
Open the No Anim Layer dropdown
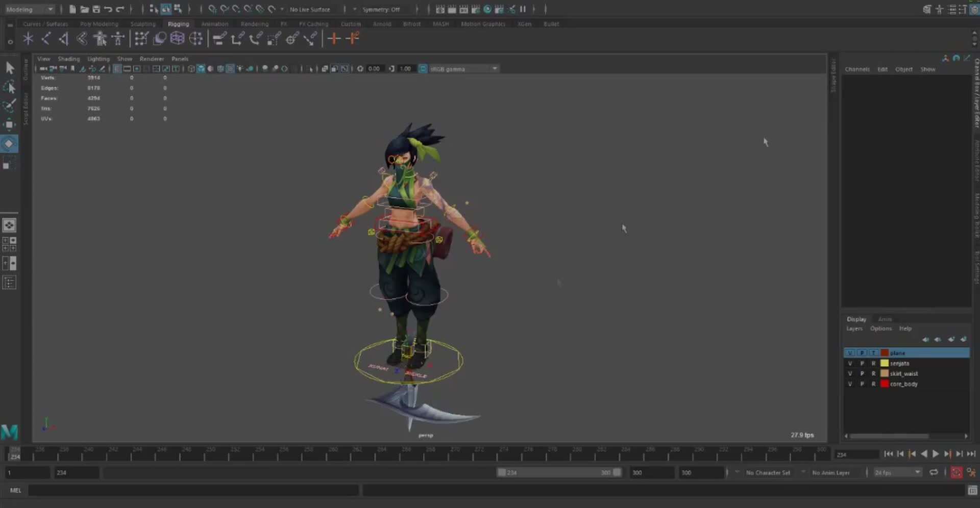(x=830, y=473)
